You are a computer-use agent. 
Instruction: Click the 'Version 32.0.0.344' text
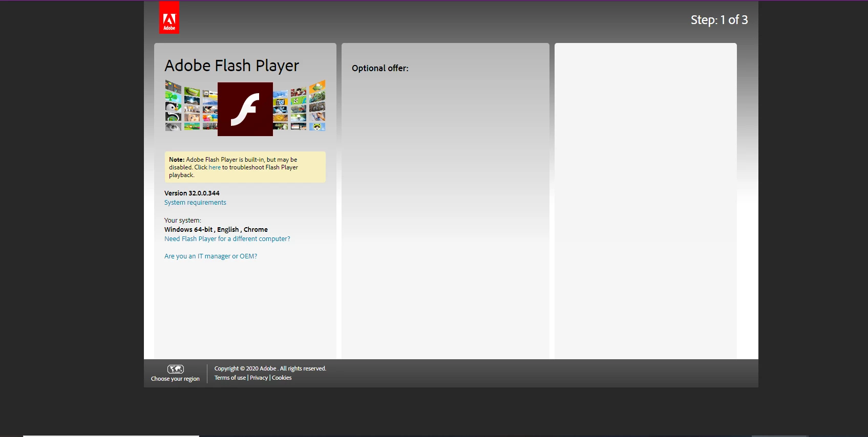tap(192, 193)
